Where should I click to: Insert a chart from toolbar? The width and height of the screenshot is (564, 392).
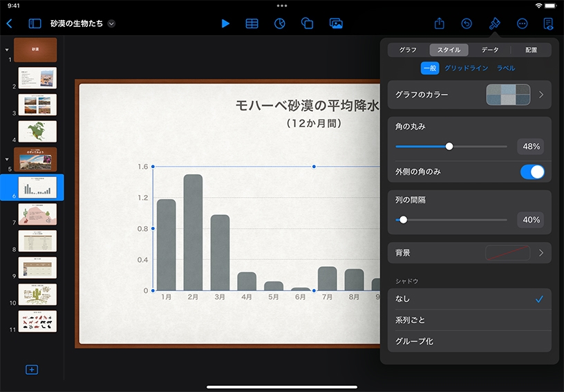tap(280, 24)
